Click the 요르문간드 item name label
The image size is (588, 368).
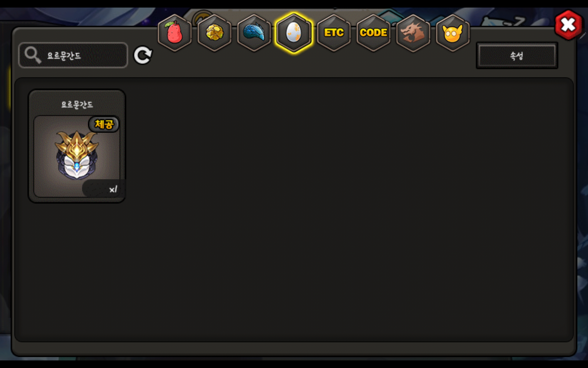tap(77, 105)
